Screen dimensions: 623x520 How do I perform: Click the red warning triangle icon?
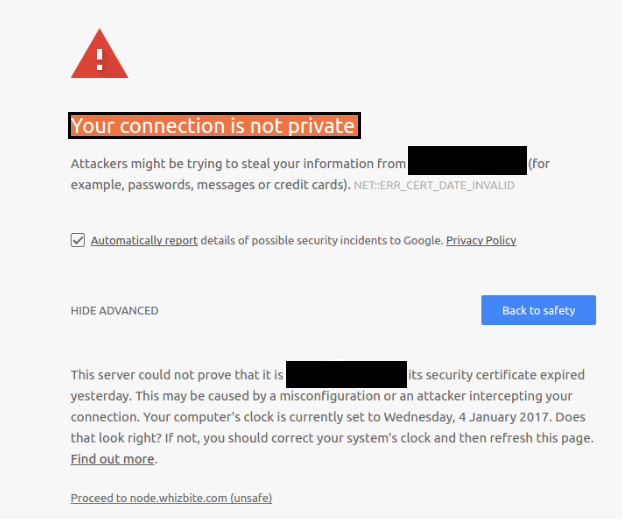[99, 54]
